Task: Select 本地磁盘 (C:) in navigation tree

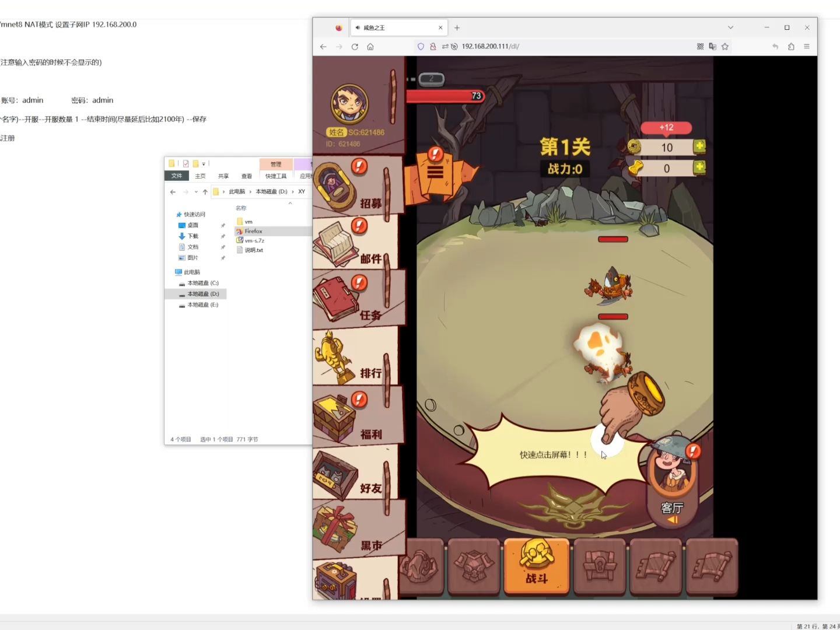Action: [202, 283]
